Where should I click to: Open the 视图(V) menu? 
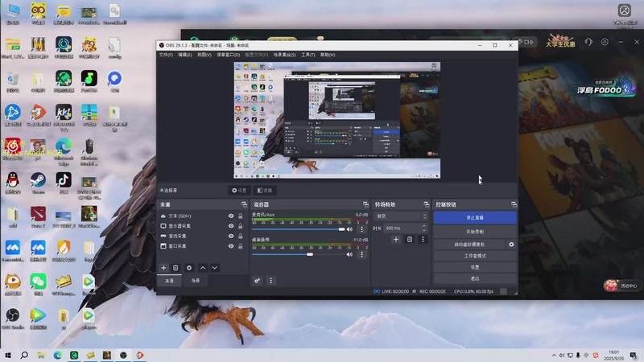point(204,55)
